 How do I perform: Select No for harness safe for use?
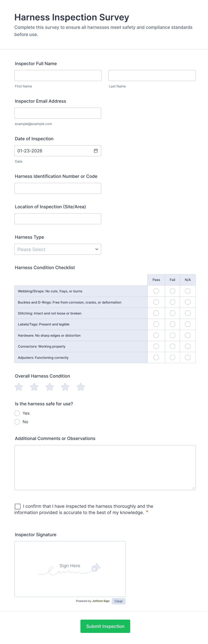[x=17, y=422]
